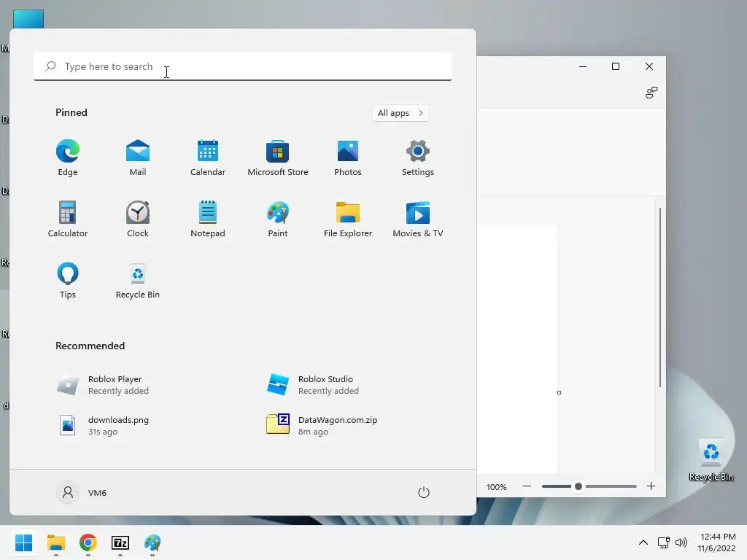Launch Calendar from pinned apps

pos(208,158)
